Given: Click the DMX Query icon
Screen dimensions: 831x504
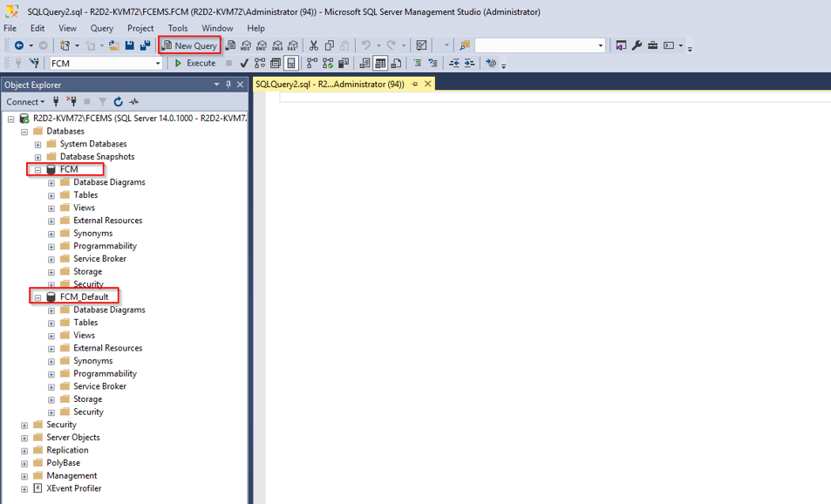Looking at the screenshot, I should pyautogui.click(x=262, y=45).
